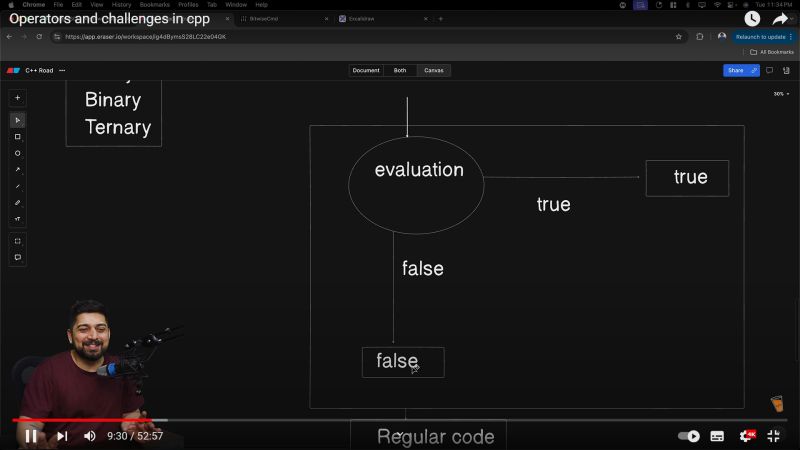Viewport: 800px width, 450px height.
Task: Mute the video volume
Action: pyautogui.click(x=90, y=436)
